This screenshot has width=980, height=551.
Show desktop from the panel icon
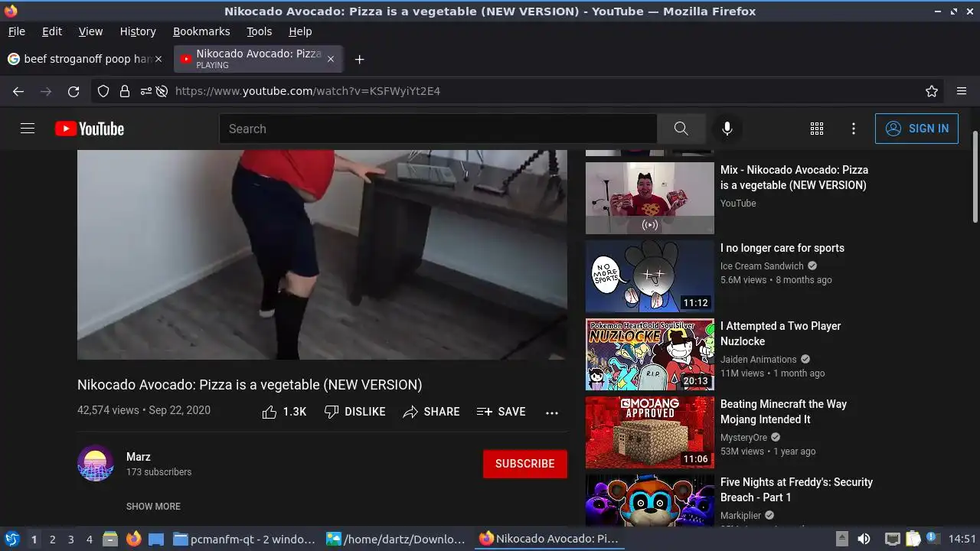156,540
